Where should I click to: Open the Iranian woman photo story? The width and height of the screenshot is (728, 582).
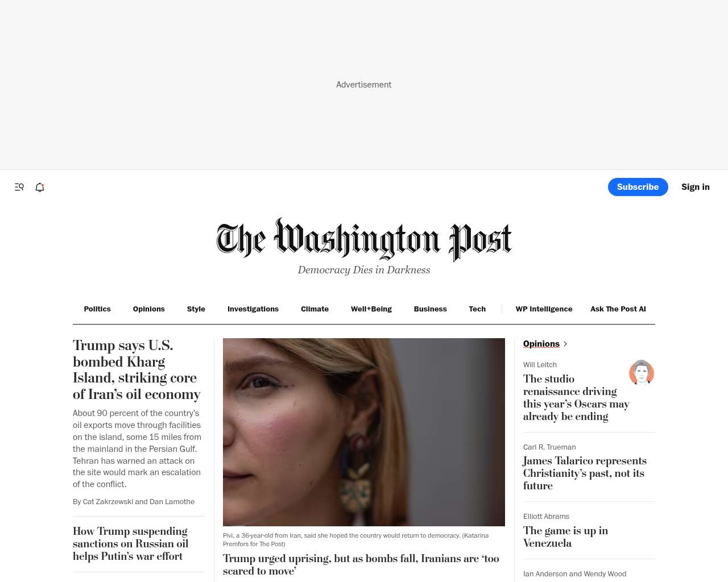pyautogui.click(x=364, y=432)
